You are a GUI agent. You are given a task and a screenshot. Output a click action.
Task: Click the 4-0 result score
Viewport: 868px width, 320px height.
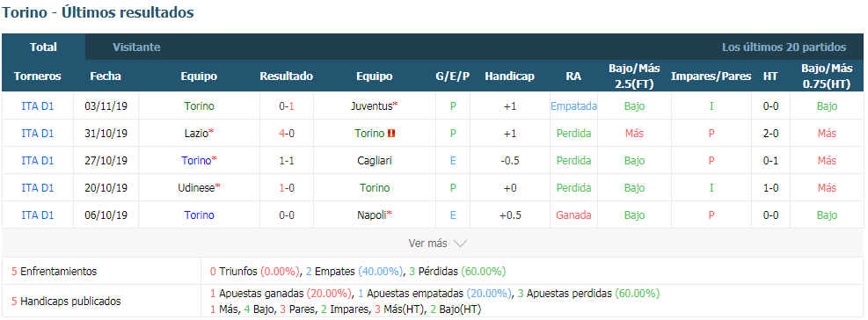click(287, 134)
